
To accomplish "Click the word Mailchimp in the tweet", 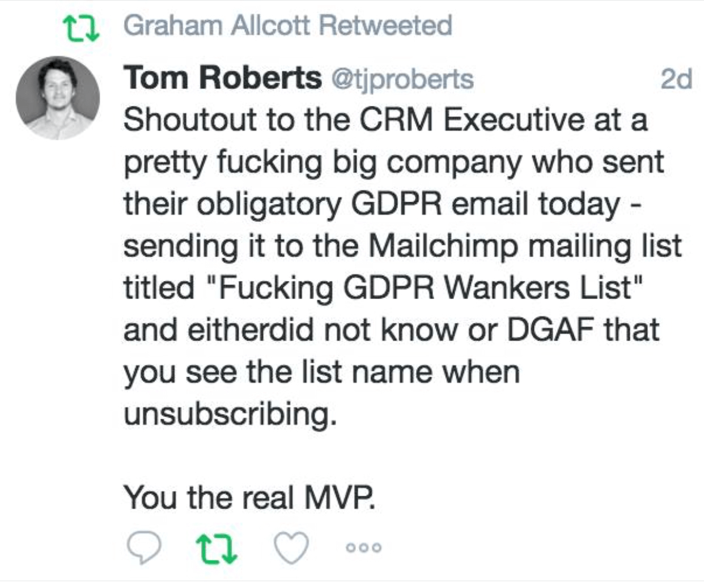I will click(x=443, y=245).
